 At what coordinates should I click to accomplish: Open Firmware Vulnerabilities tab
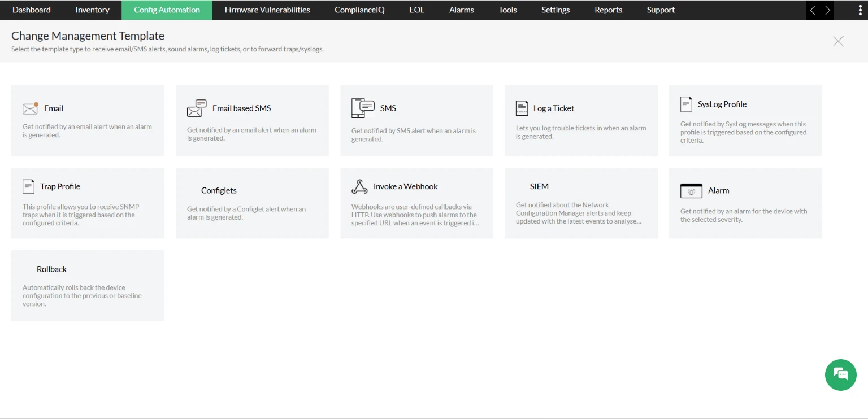(267, 10)
